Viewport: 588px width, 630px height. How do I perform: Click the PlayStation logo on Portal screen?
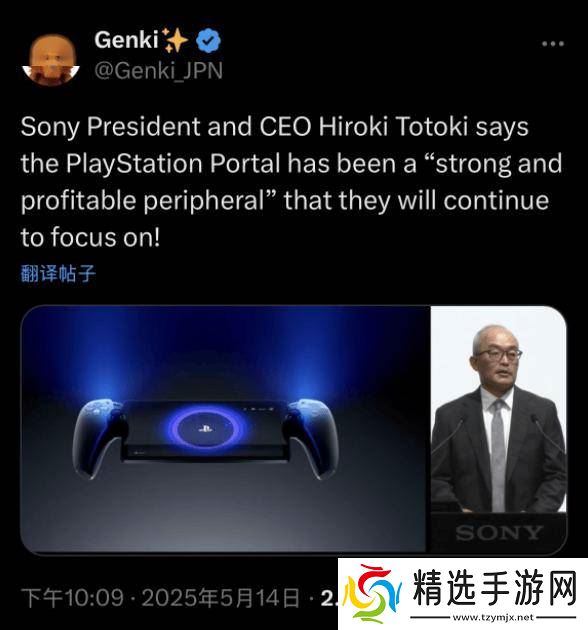(206, 429)
